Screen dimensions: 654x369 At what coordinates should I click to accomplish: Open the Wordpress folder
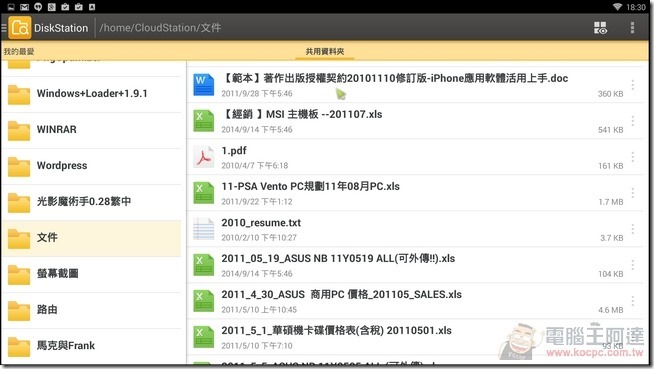click(92, 166)
